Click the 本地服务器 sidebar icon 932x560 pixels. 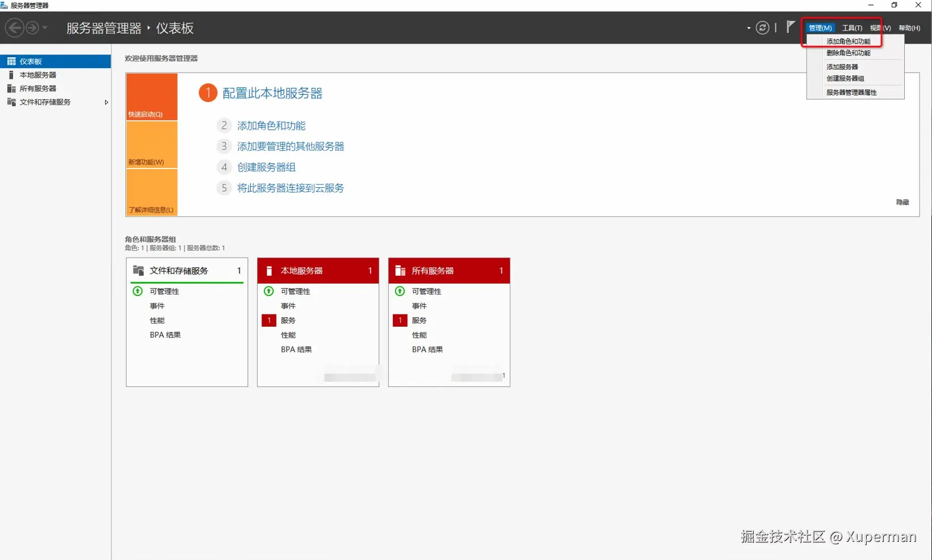(x=11, y=75)
